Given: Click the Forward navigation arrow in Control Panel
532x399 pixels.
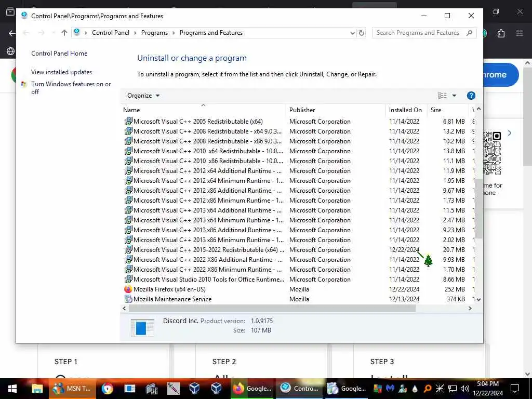Looking at the screenshot, I should (x=42, y=33).
